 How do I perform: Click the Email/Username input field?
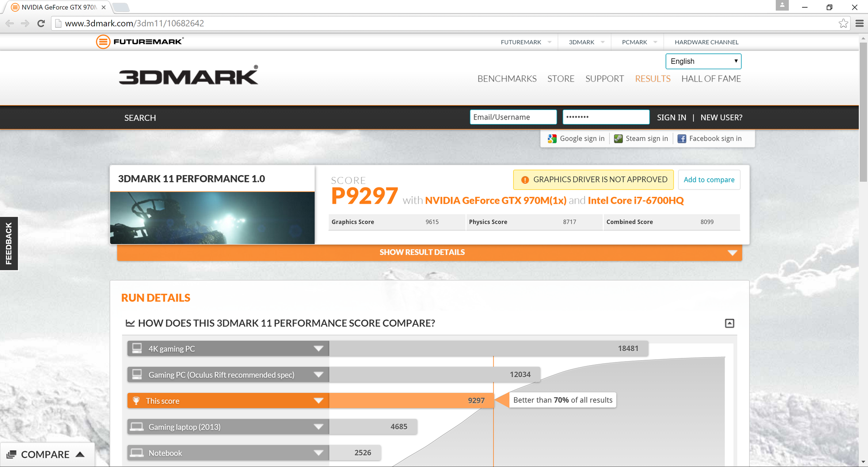[513, 117]
